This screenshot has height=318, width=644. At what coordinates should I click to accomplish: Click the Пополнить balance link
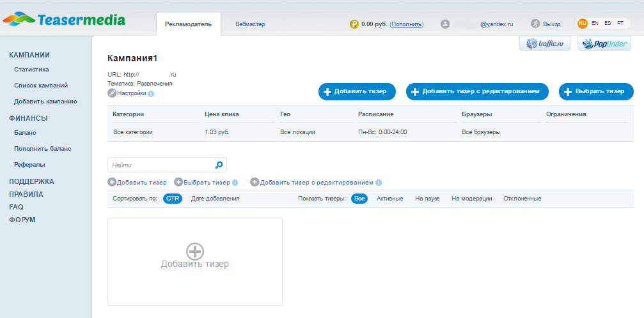coord(407,24)
